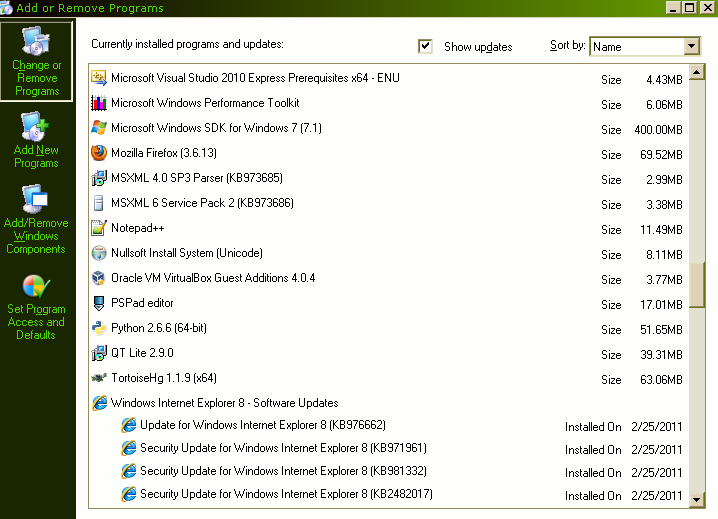Click the Set Program Access and Defaults label
The image size is (718, 519).
36,322
